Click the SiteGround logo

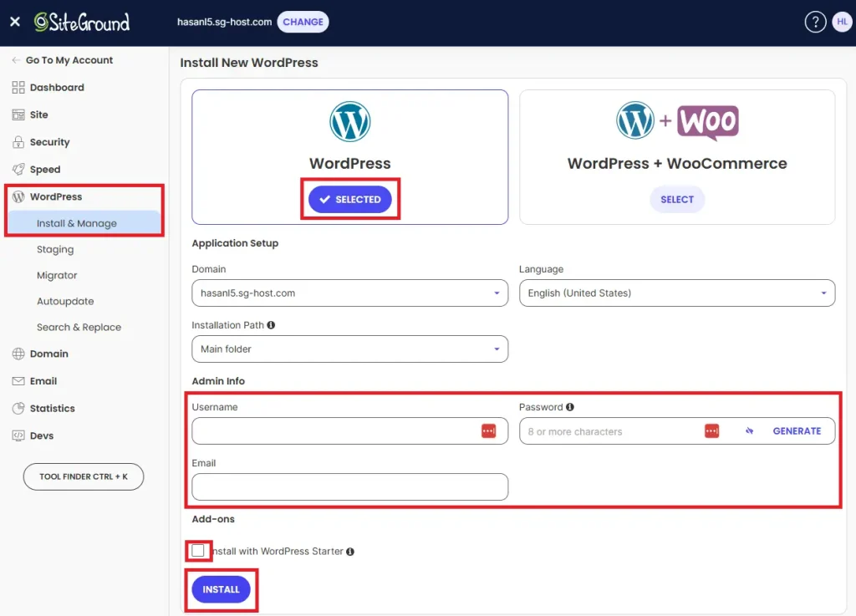[82, 22]
